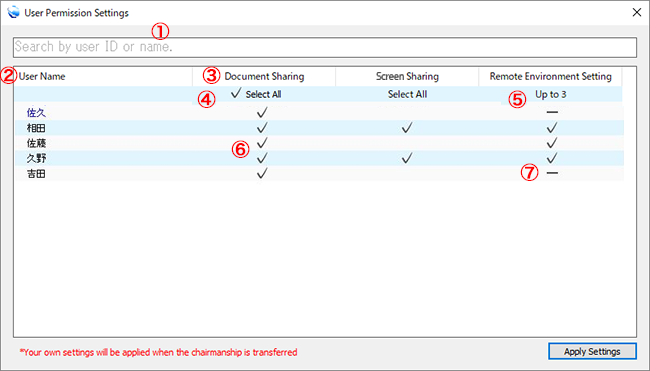Uncheck Document Sharing for 相田
Screen dimensions: 650x371
262,128
